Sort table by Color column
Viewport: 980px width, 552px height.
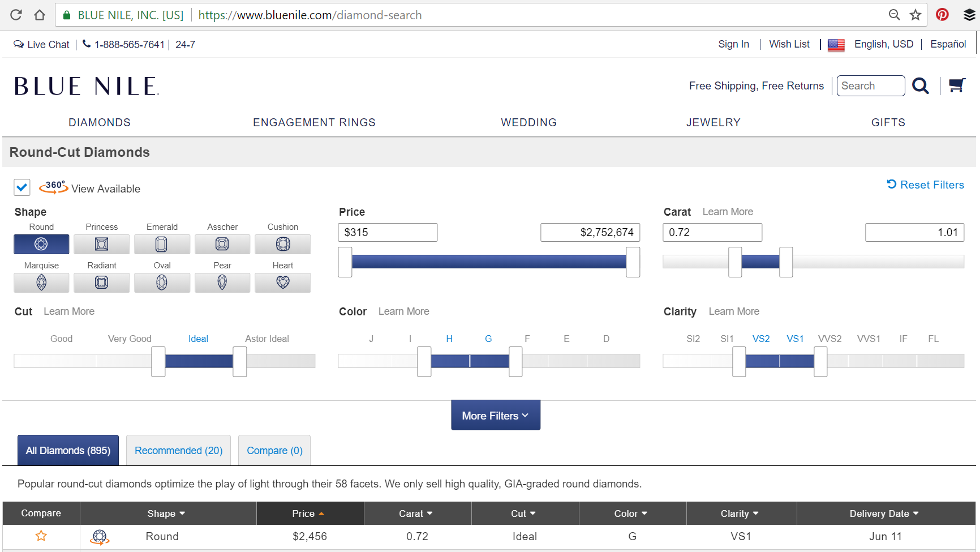tap(631, 514)
